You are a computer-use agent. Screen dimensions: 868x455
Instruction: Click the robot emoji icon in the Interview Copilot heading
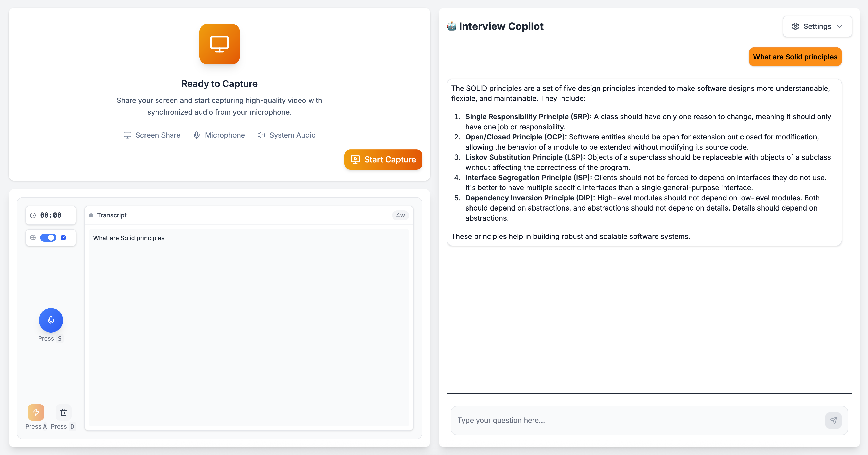pyautogui.click(x=452, y=26)
